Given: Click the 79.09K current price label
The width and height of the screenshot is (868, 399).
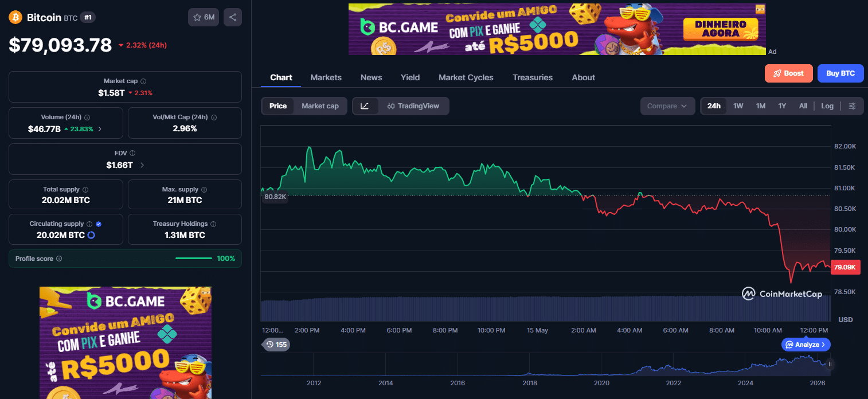Looking at the screenshot, I should point(845,267).
